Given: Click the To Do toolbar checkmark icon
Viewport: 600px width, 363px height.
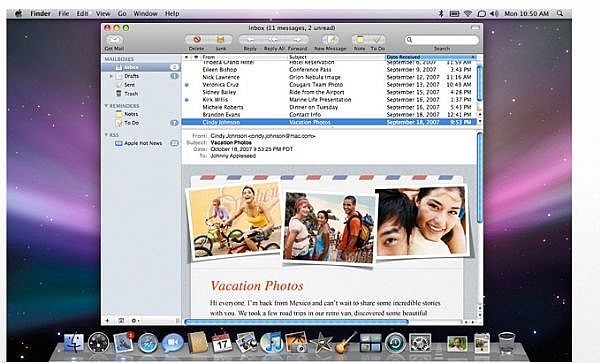Looking at the screenshot, I should (x=377, y=39).
